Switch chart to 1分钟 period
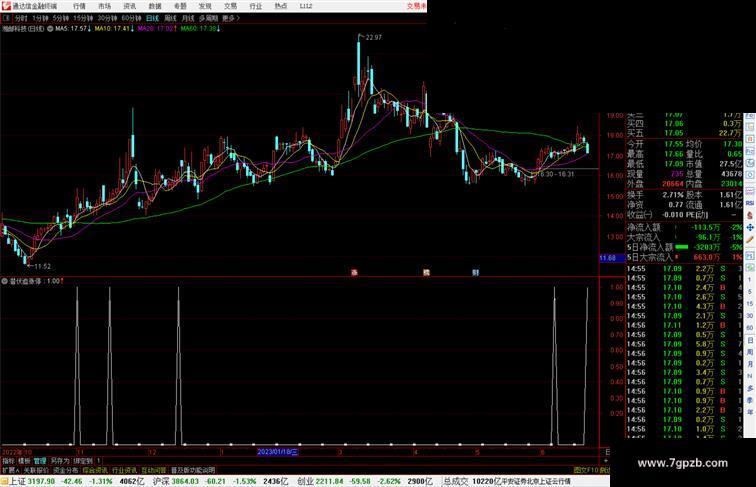 tap(40, 18)
